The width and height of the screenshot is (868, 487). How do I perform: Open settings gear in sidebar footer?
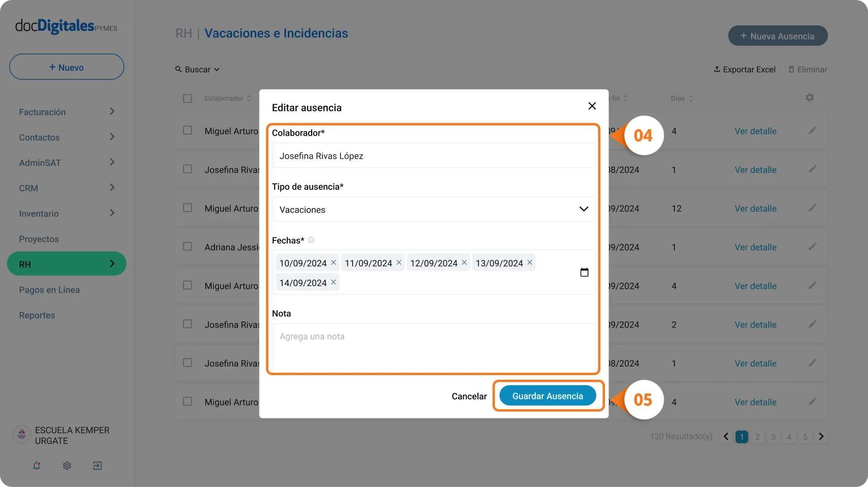coord(67,466)
